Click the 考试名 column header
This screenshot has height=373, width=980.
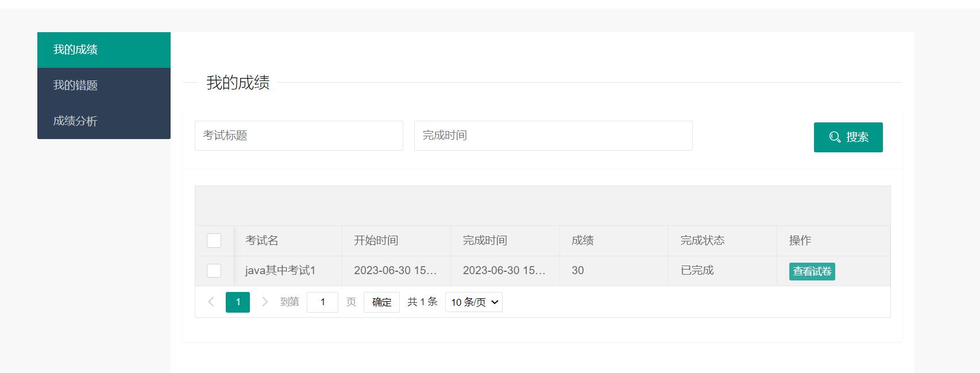tap(288, 241)
